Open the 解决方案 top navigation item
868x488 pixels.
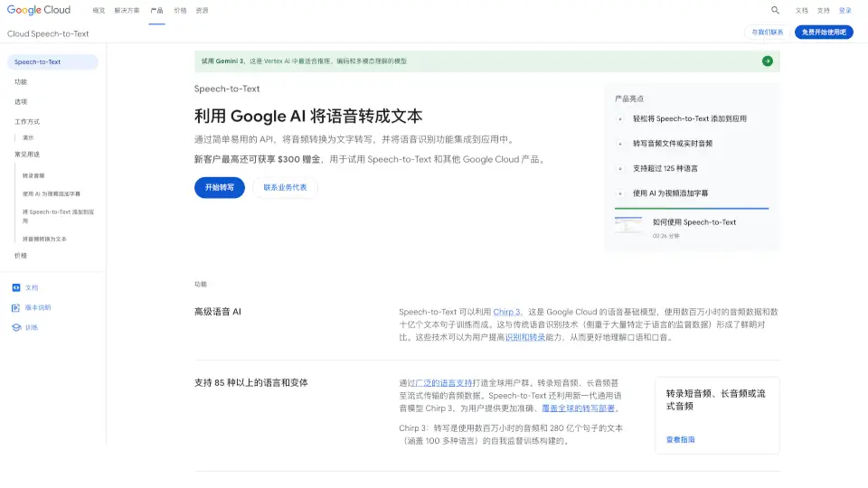point(127,11)
